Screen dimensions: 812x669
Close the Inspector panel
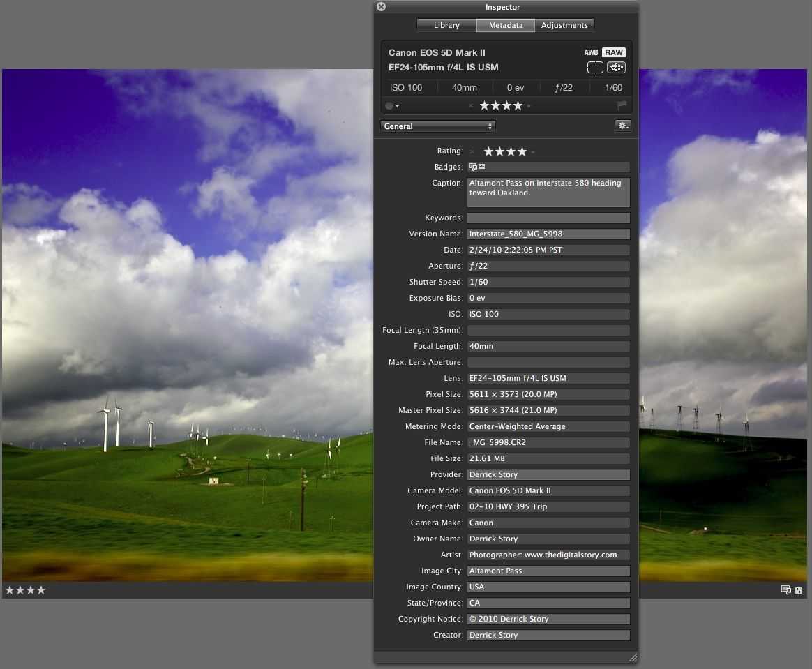coord(381,6)
